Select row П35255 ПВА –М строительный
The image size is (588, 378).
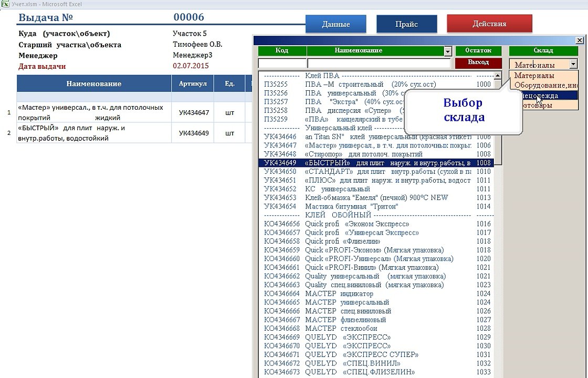376,85
